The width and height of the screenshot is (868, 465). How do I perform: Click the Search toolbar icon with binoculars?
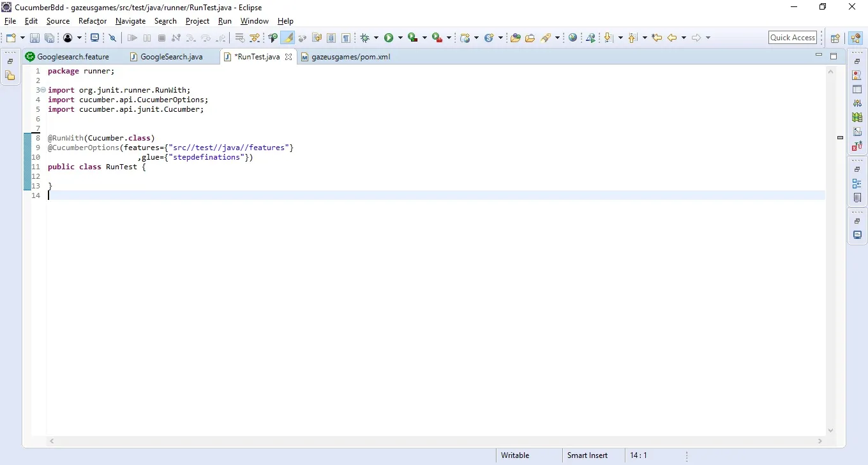tap(273, 38)
